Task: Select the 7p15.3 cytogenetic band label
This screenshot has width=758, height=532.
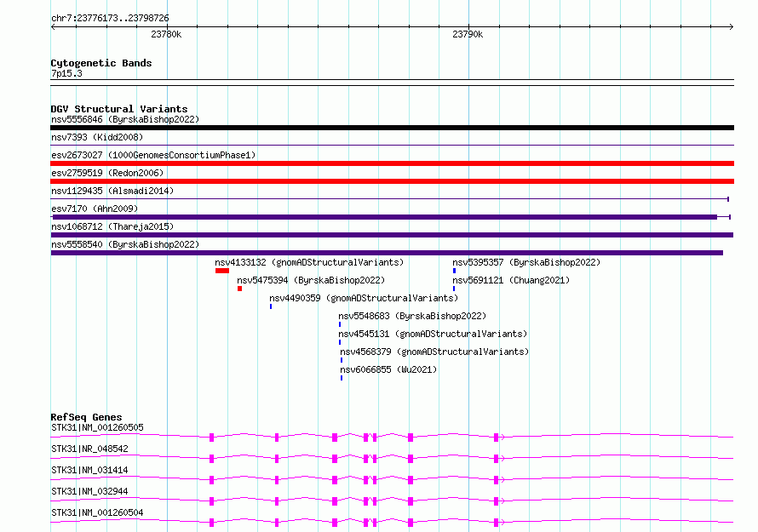Action: [x=66, y=73]
